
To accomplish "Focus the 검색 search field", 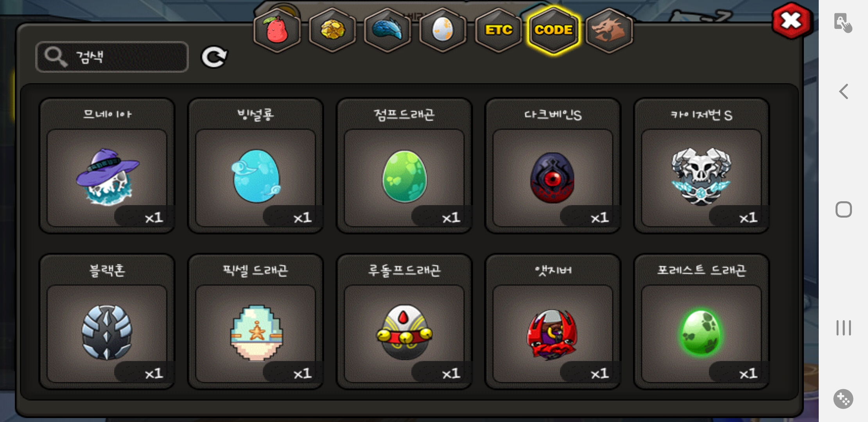I will pyautogui.click(x=112, y=57).
